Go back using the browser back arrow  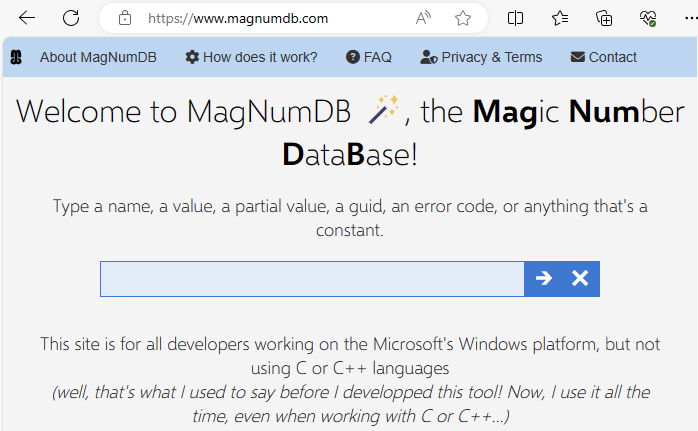[27, 18]
